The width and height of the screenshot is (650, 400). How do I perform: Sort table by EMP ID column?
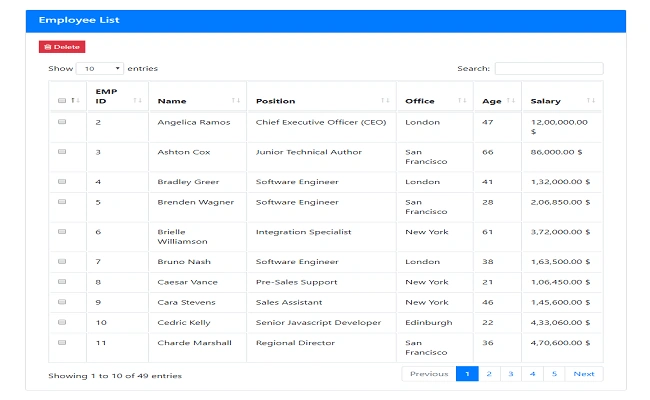137,100
